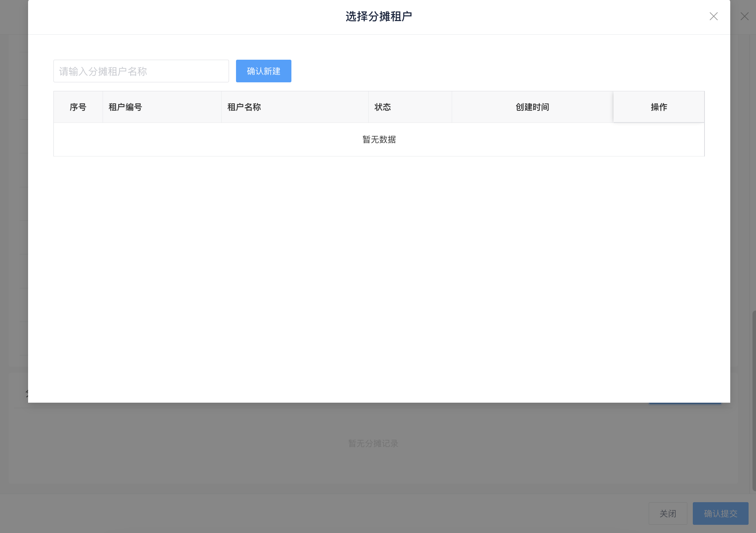Click the 创建时间 column header
The height and width of the screenshot is (533, 756).
[x=532, y=107]
